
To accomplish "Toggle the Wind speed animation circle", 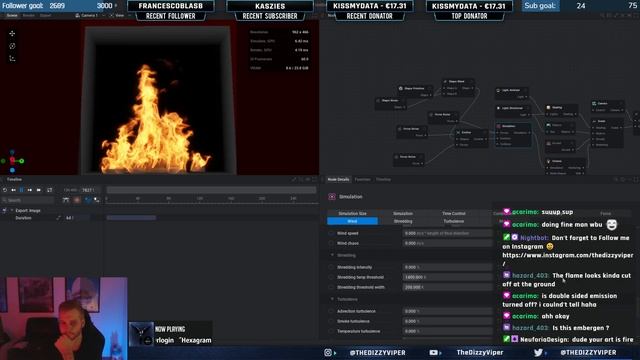I will pos(331,233).
